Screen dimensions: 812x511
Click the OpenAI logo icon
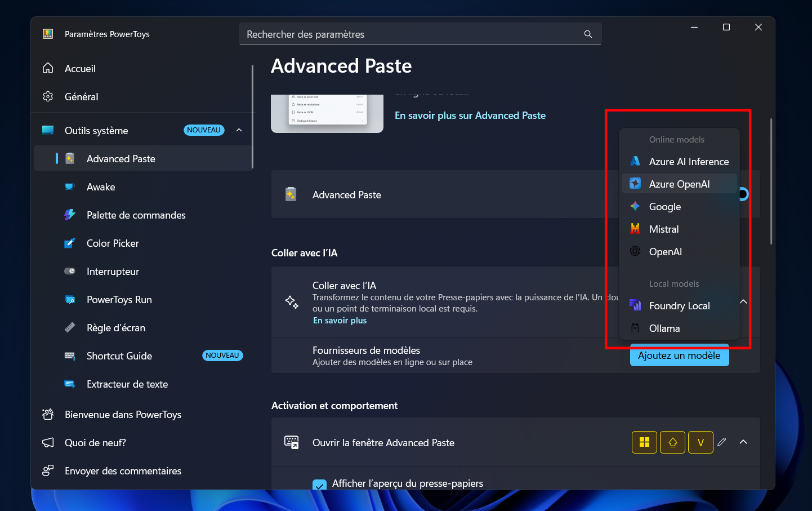(635, 251)
